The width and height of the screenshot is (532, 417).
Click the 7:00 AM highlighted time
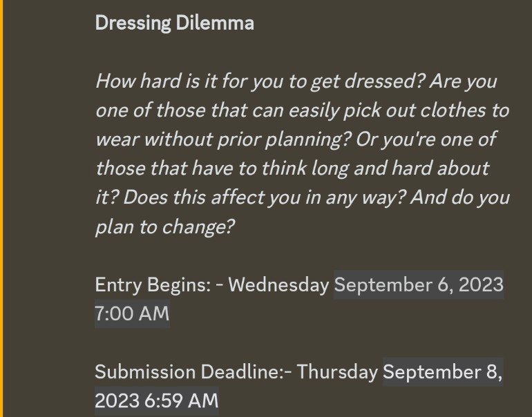tap(133, 313)
